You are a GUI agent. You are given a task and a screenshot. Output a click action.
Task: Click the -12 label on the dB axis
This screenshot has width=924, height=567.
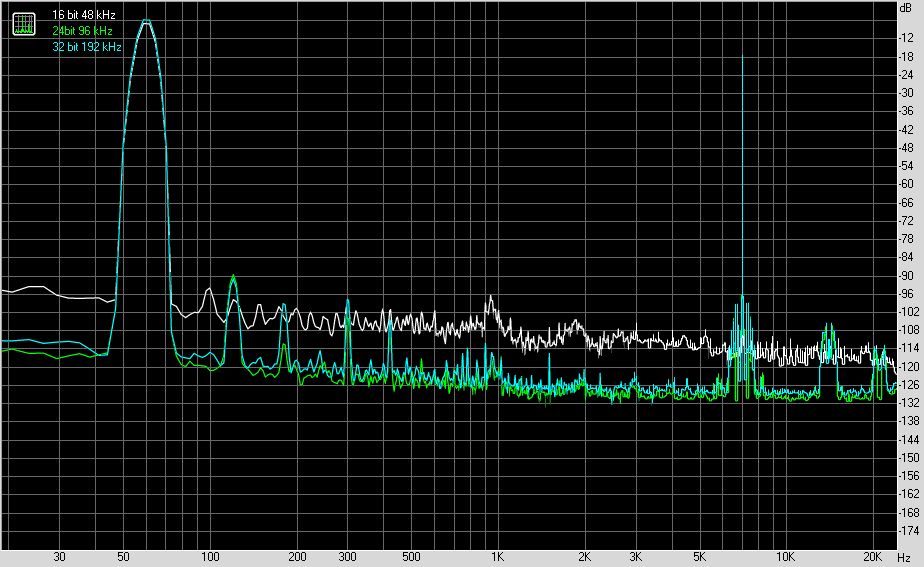tap(906, 38)
